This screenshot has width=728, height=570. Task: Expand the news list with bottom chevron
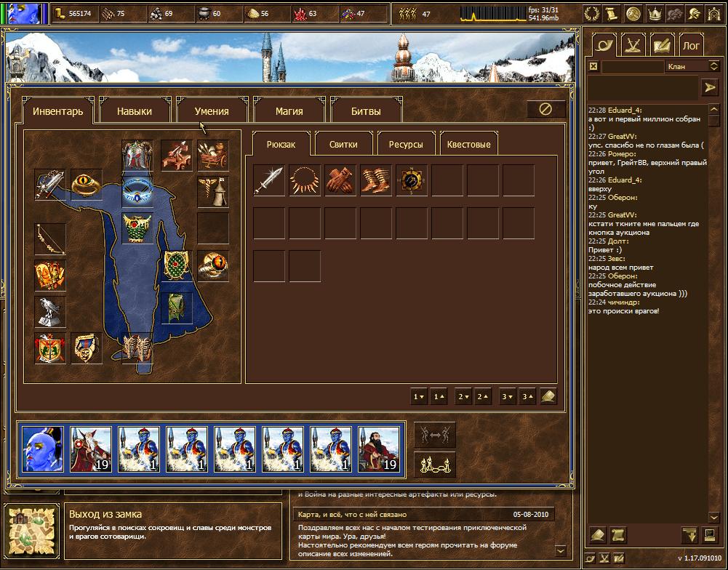(561, 551)
